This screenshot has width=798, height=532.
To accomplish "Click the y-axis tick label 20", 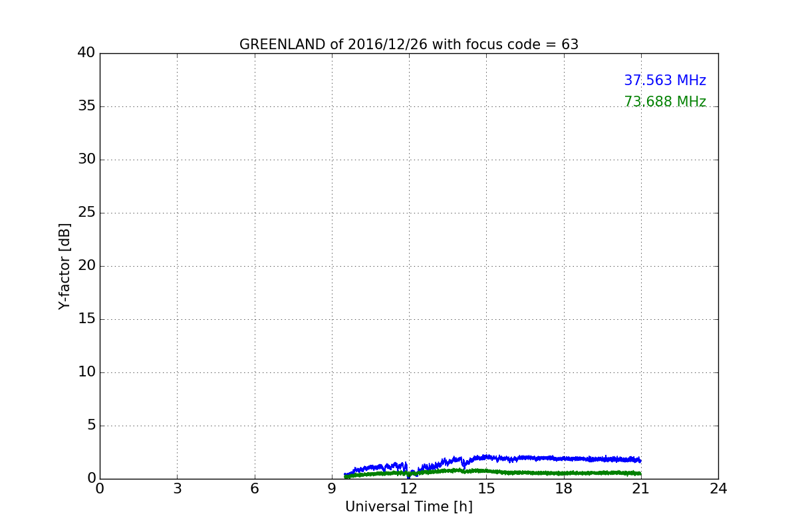I will coord(86,266).
